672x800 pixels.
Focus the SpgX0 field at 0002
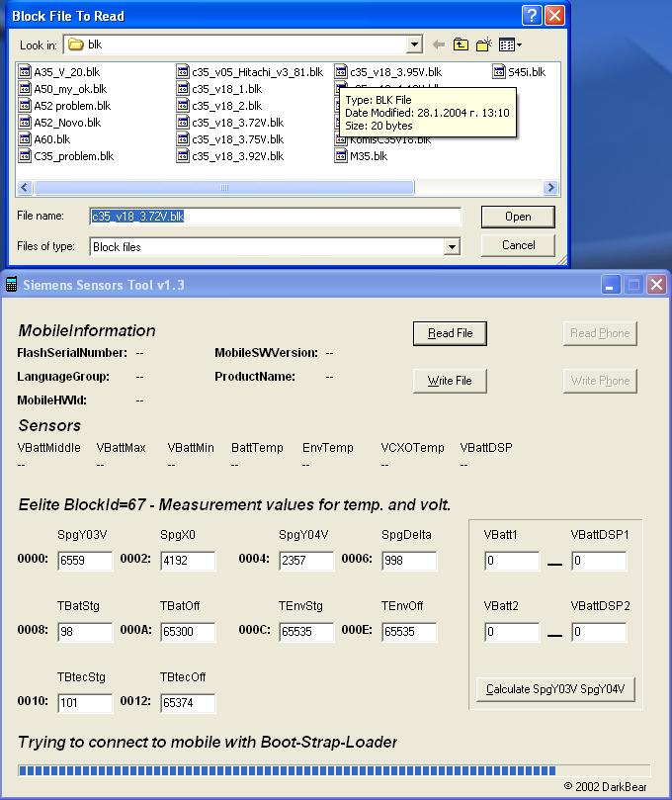[x=188, y=561]
